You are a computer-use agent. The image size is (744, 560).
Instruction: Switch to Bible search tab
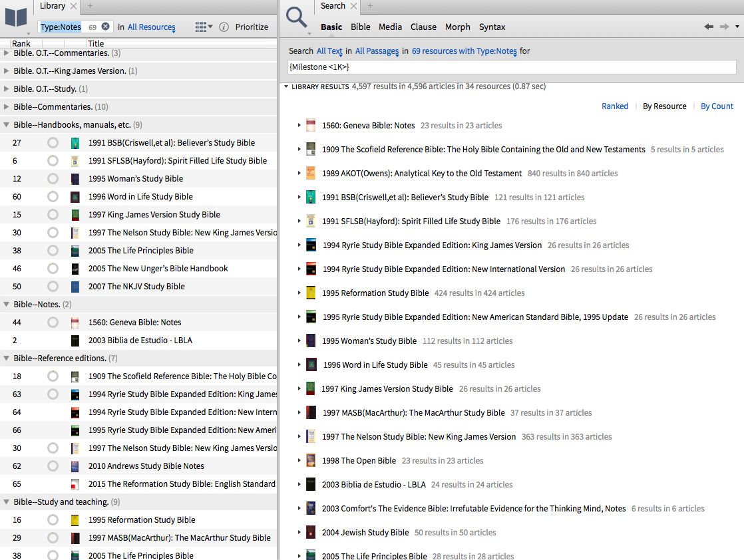361,27
